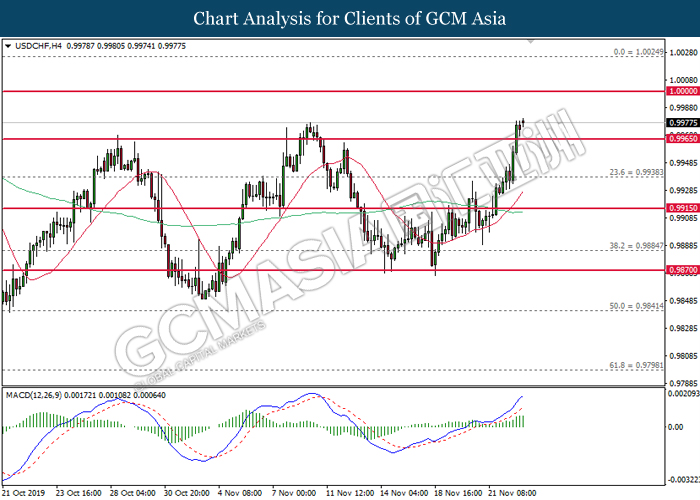Click the Fibonacci 50.0 = 0.98414 label
Viewport: 700px width, 500px height.
click(637, 306)
